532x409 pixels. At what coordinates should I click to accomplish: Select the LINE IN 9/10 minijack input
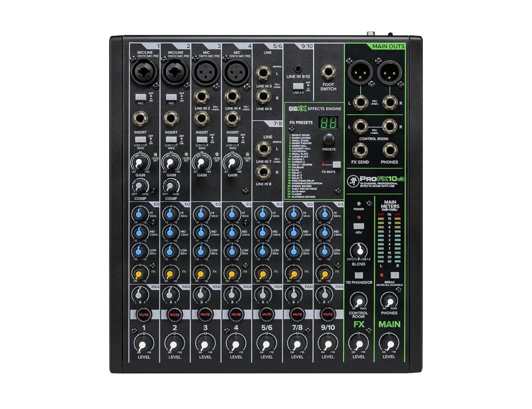pyautogui.click(x=298, y=68)
